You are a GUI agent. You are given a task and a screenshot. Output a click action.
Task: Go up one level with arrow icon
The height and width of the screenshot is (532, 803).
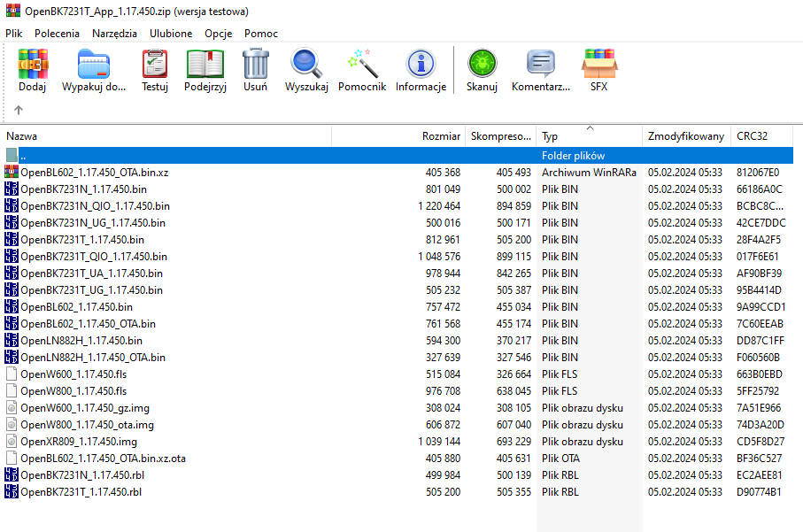pyautogui.click(x=19, y=110)
